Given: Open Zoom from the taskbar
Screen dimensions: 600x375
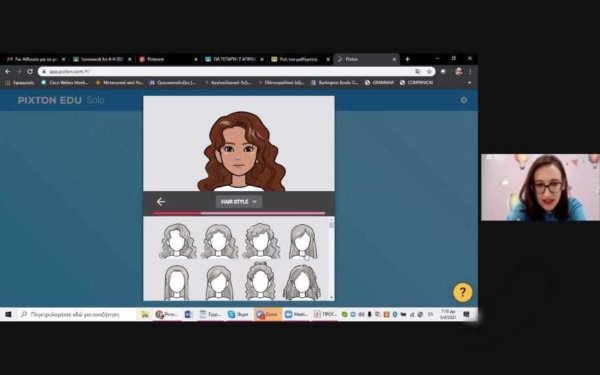Looking at the screenshot, I should point(267,314).
